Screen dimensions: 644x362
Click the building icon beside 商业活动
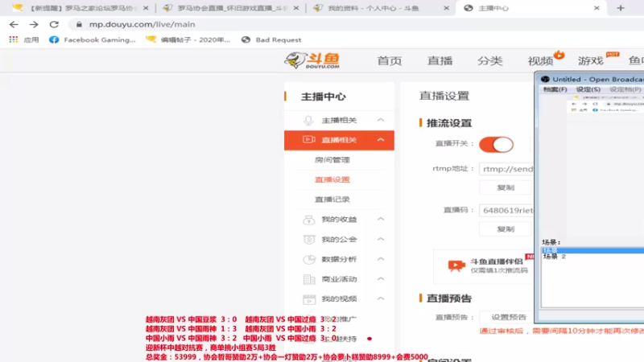point(309,279)
